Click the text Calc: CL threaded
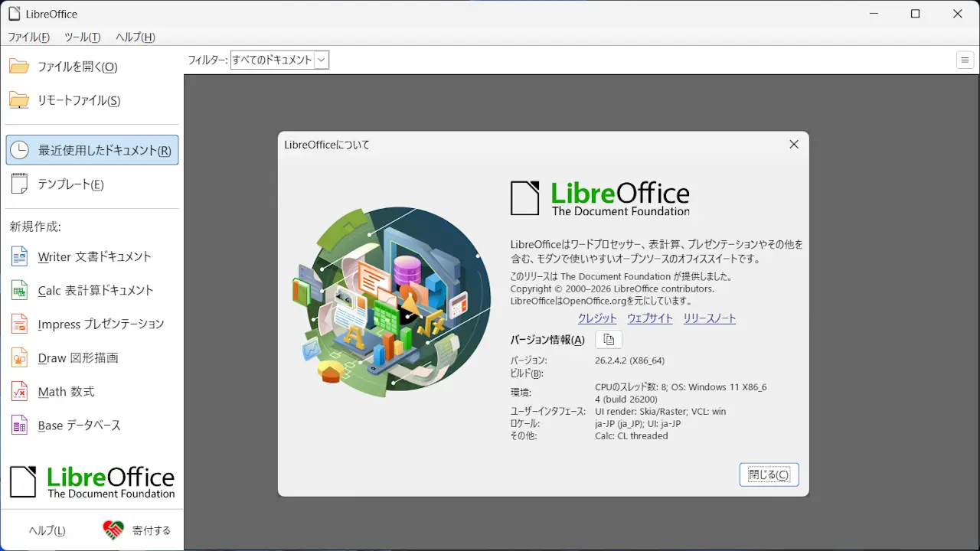This screenshot has width=980, height=551. [x=632, y=435]
